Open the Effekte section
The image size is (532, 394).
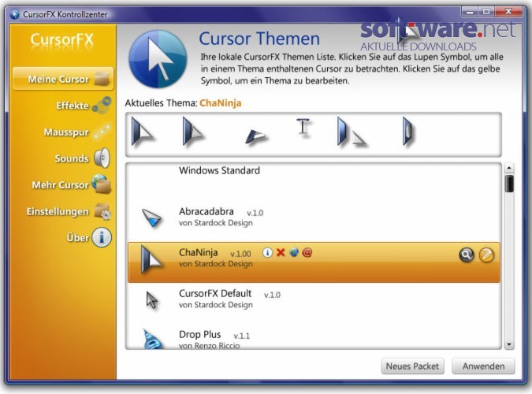click(73, 106)
